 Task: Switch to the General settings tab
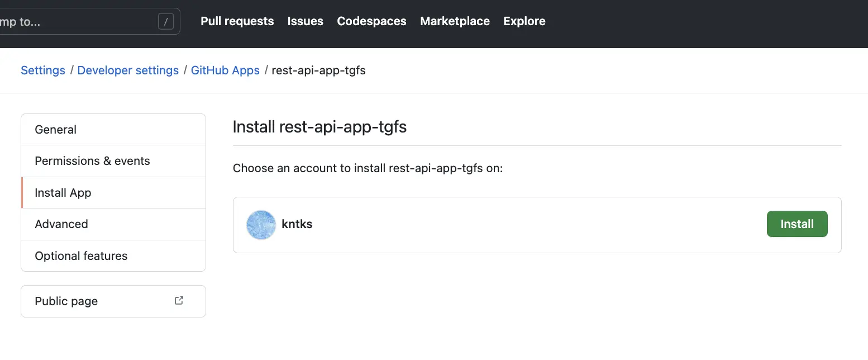click(x=55, y=129)
